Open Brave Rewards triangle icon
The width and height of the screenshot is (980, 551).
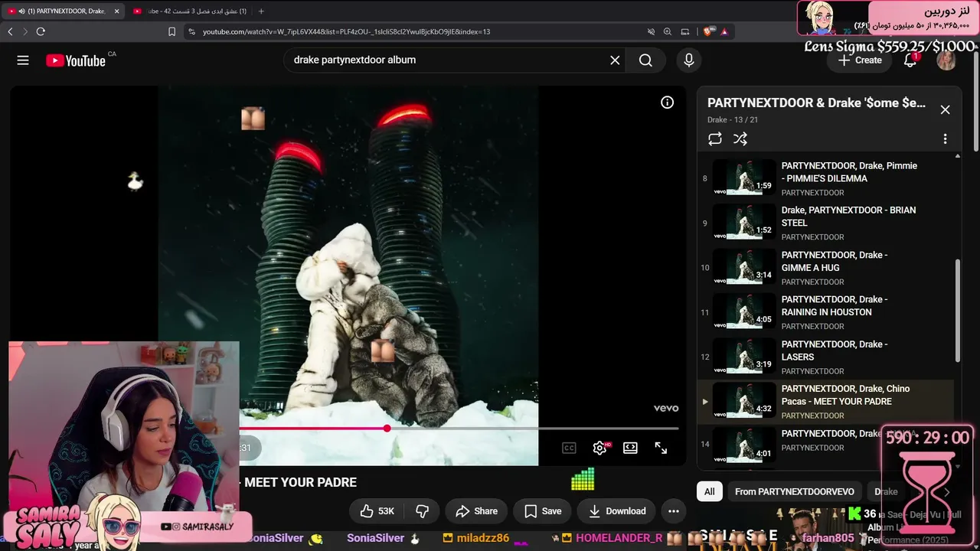coord(724,31)
